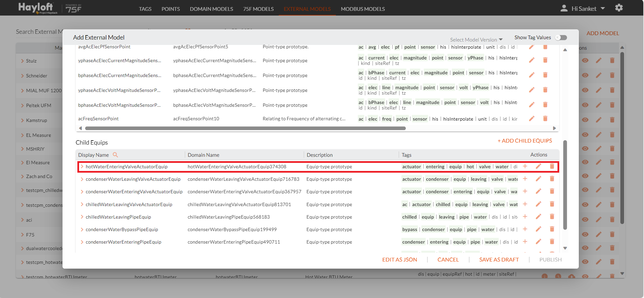Click the Domain Name column header
The width and height of the screenshot is (644, 298).
[203, 155]
